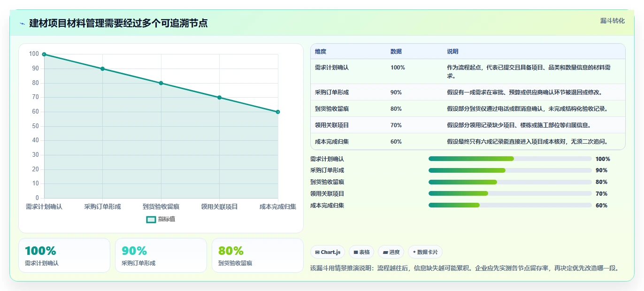Select the 进度 tag chip
This screenshot has width=644, height=291.
391,252
